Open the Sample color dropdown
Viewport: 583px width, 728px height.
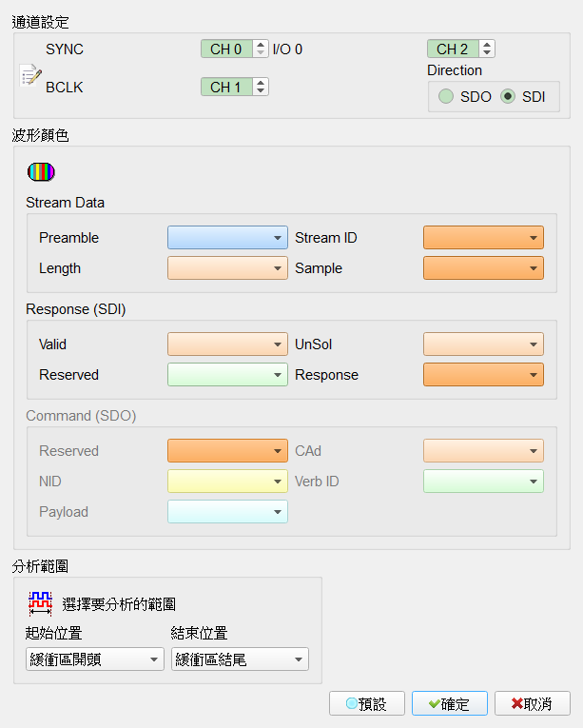pyautogui.click(x=483, y=268)
